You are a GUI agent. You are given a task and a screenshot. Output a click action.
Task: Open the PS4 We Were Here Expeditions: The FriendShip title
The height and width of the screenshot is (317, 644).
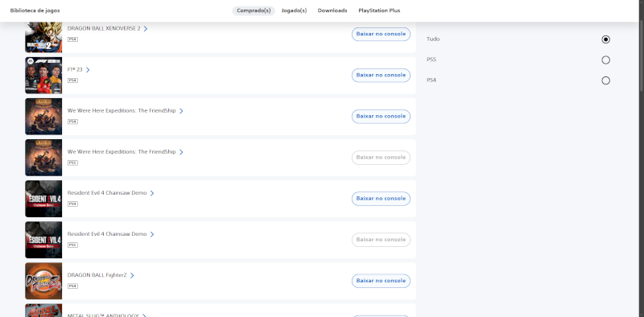pos(122,110)
